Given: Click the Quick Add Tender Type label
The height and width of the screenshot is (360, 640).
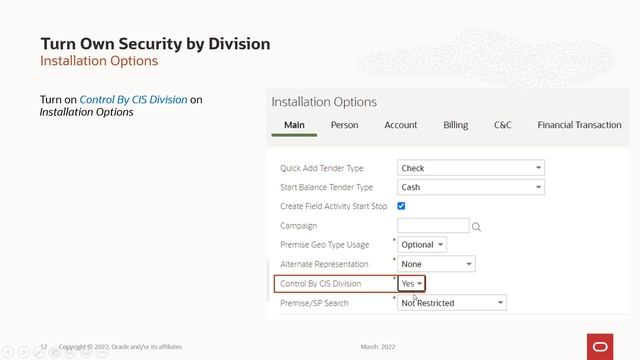Looking at the screenshot, I should [322, 168].
